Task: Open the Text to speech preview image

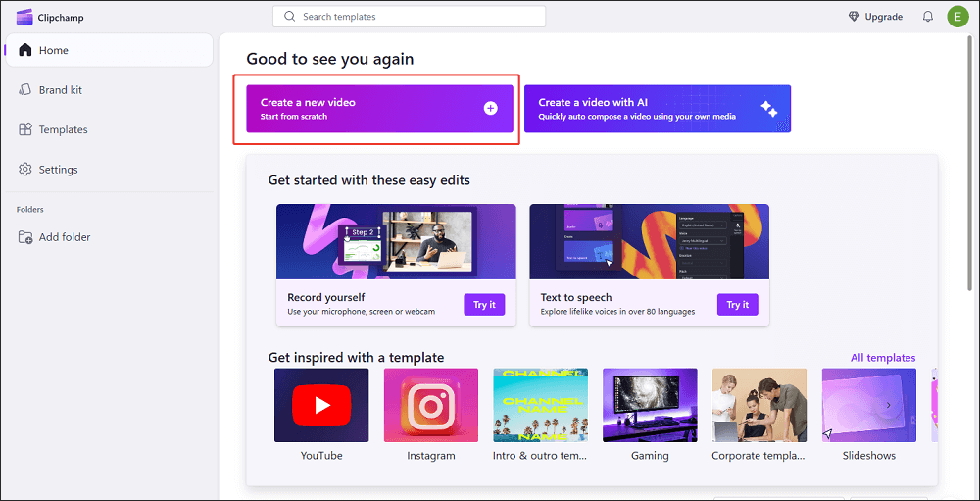Action: tap(650, 241)
